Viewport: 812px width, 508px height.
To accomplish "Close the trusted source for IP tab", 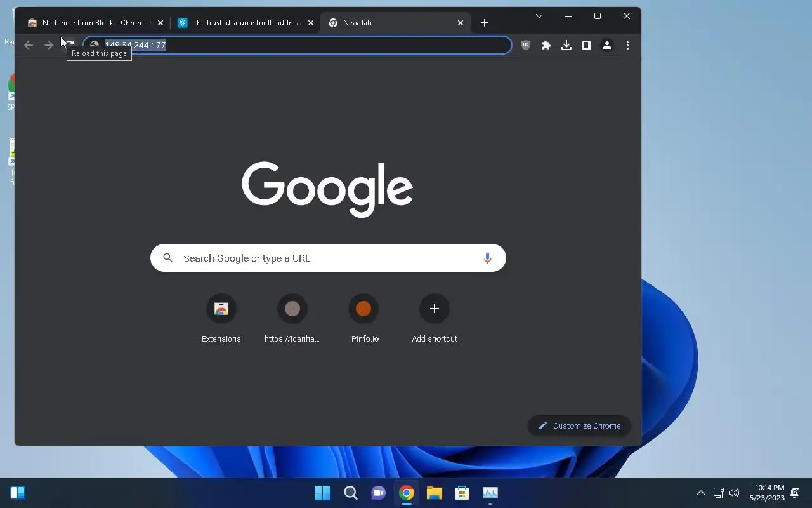I will point(311,23).
